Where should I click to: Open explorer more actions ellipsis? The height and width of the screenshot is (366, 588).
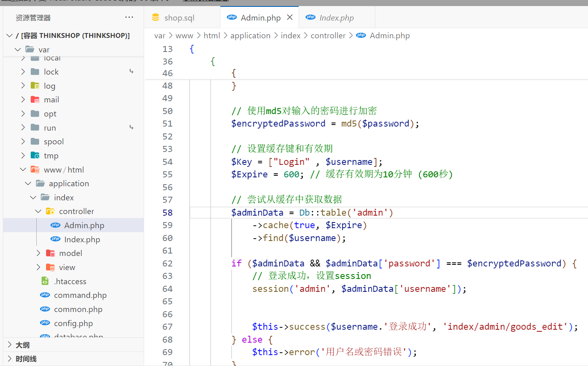click(x=129, y=17)
